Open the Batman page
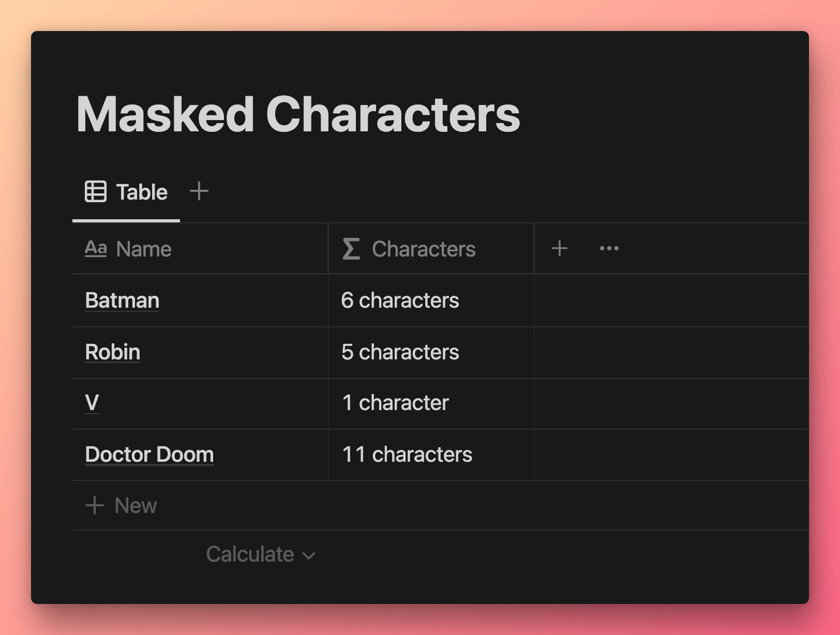840x635 pixels. 122,300
